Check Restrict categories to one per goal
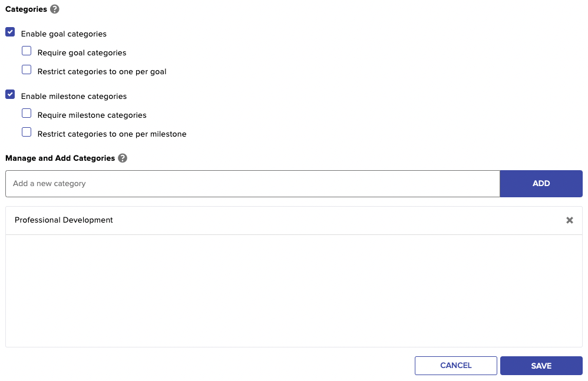Viewport: 588px width, 381px height. 27,69
